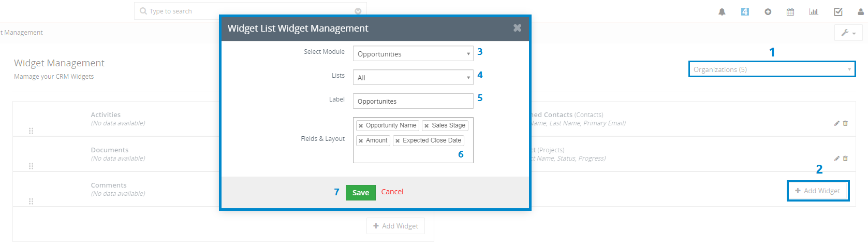
Task: Grab the Activities widget drag handle
Action: [x=31, y=131]
